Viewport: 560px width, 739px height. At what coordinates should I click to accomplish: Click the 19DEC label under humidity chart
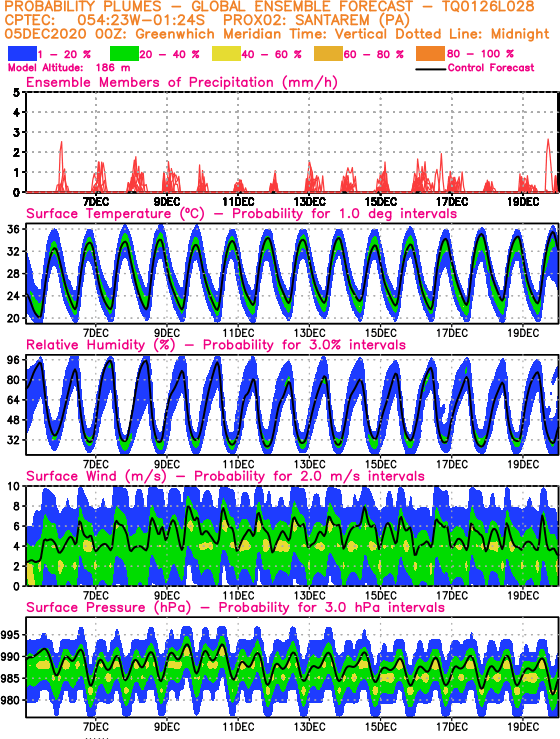(x=523, y=464)
